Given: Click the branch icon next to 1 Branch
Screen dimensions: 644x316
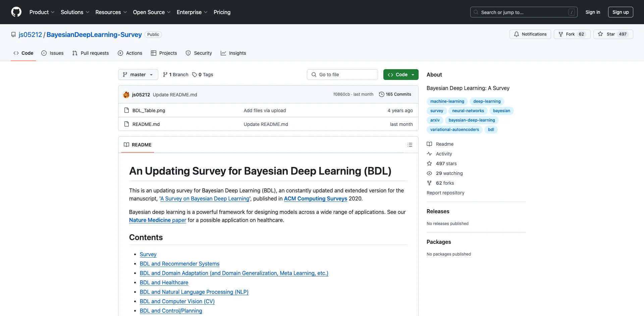Looking at the screenshot, I should pos(165,75).
